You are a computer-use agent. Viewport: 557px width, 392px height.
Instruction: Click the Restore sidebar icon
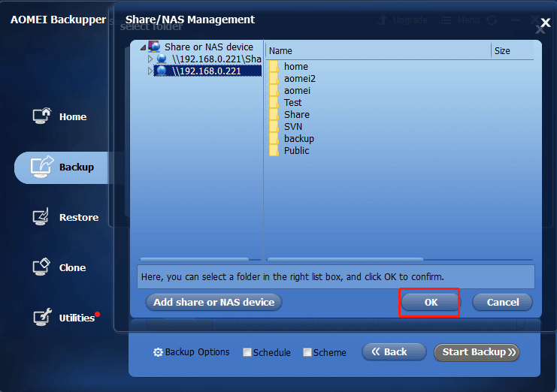(x=41, y=216)
